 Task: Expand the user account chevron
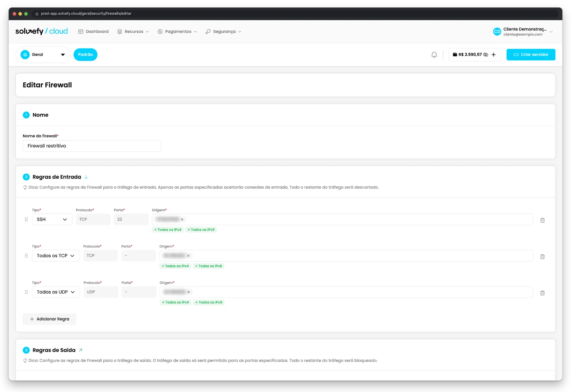pos(551,32)
